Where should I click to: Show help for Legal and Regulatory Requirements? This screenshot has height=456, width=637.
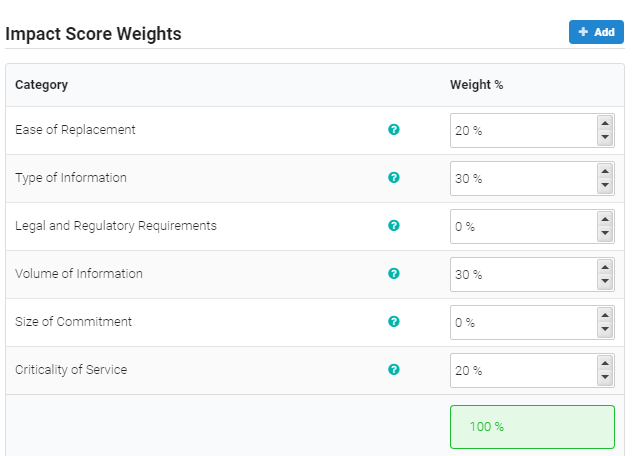pos(394,226)
